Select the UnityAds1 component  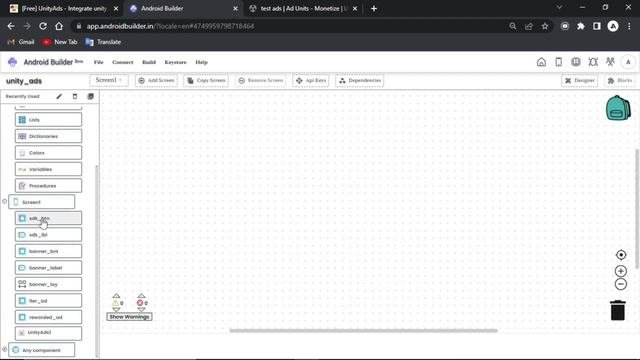pos(48,333)
